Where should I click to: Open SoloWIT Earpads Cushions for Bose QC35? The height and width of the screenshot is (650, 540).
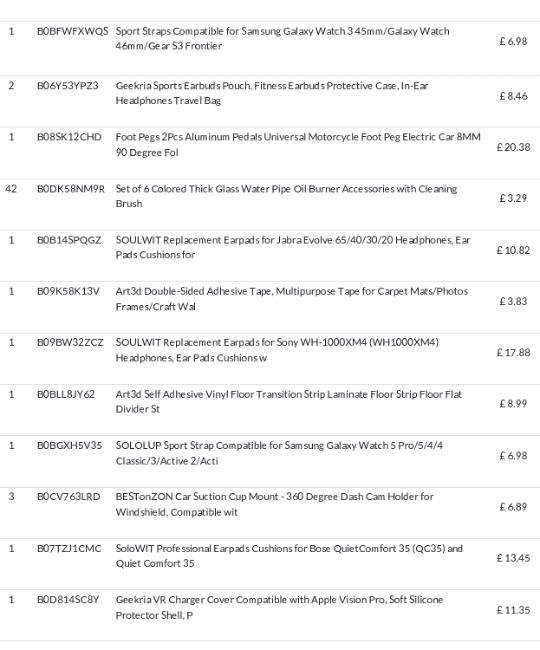coord(289,555)
